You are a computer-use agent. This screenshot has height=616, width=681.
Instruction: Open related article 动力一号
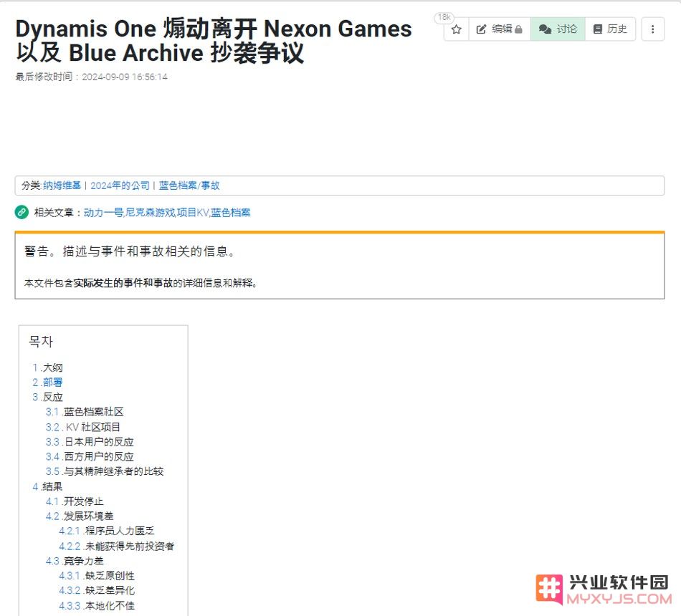(x=103, y=213)
